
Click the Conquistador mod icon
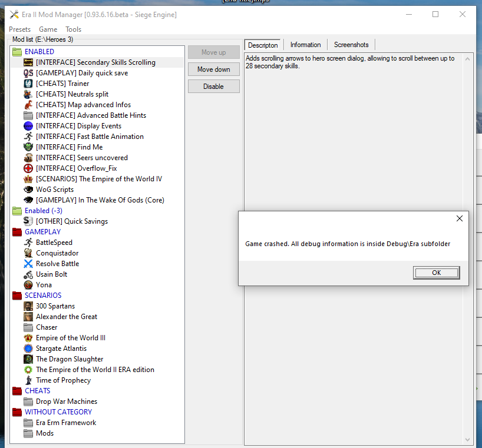click(x=28, y=253)
